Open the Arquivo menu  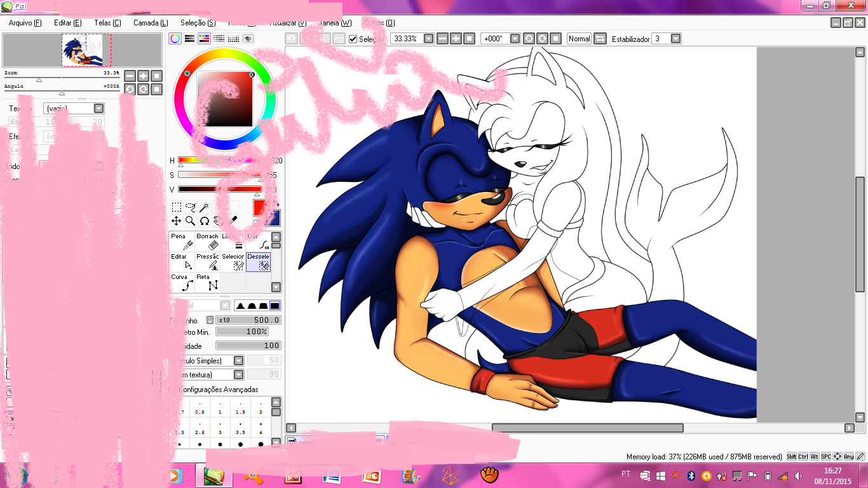pos(25,23)
